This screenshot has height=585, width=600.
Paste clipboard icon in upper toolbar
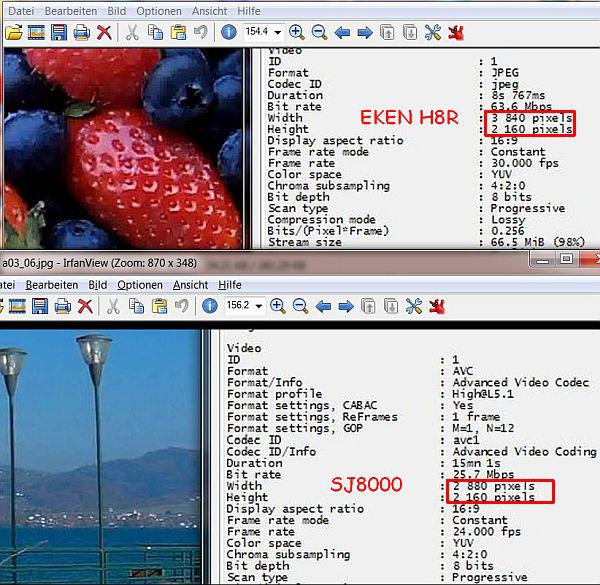point(178,33)
